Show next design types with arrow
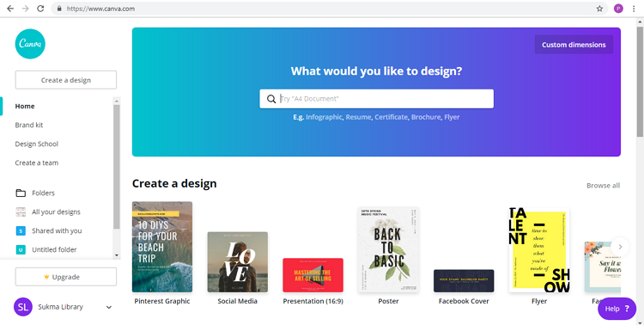644x325 pixels. click(x=620, y=247)
